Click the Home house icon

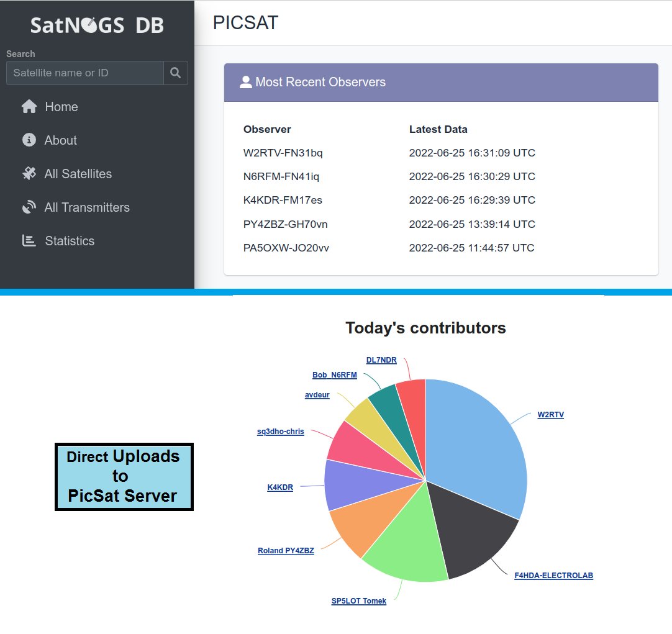pyautogui.click(x=29, y=106)
